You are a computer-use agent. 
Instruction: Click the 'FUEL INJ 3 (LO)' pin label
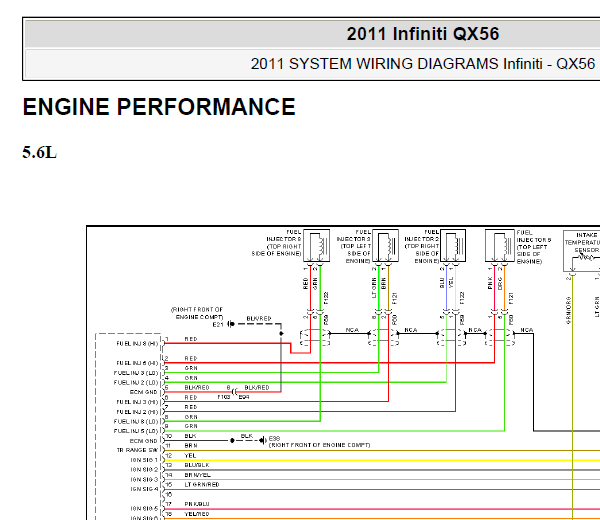[x=136, y=373]
